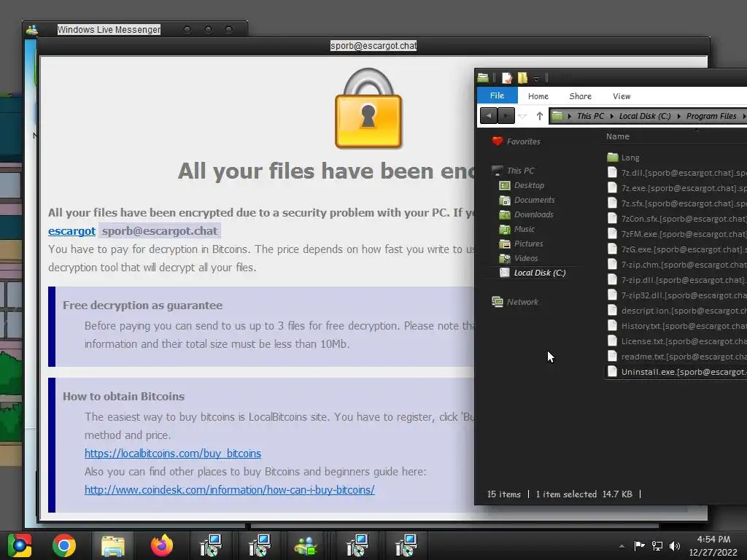The height and width of the screenshot is (560, 747).
Task: Jump to Program Files in address bar
Action: (x=711, y=116)
